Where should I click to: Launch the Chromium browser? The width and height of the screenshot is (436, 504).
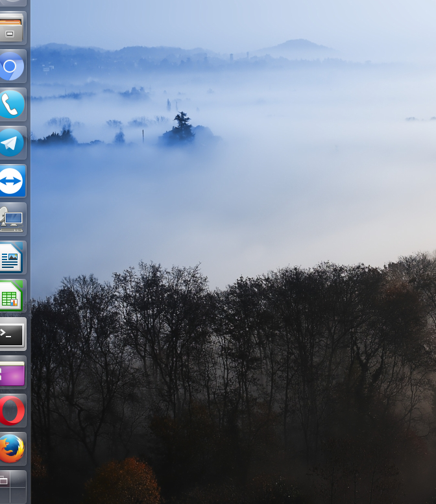point(11,66)
